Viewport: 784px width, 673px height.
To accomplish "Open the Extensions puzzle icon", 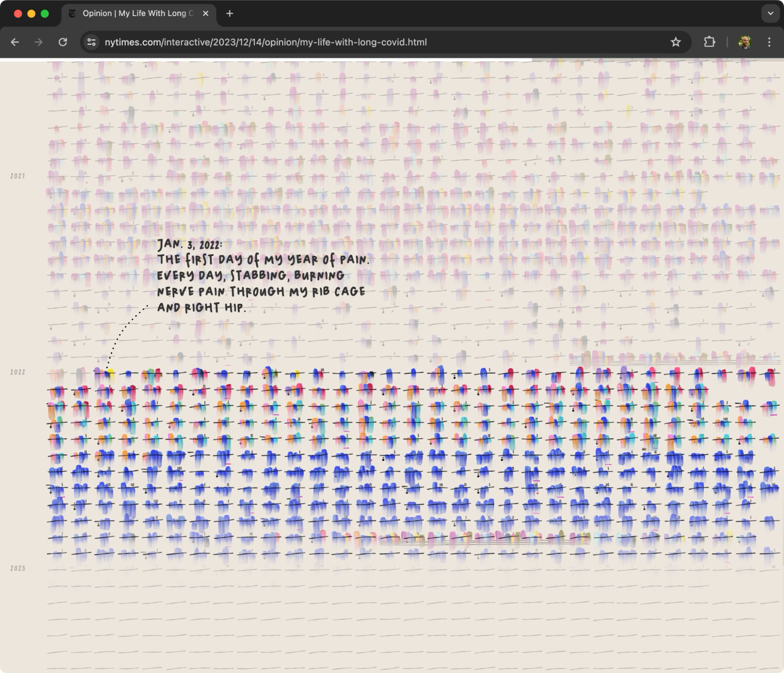I will pos(709,42).
